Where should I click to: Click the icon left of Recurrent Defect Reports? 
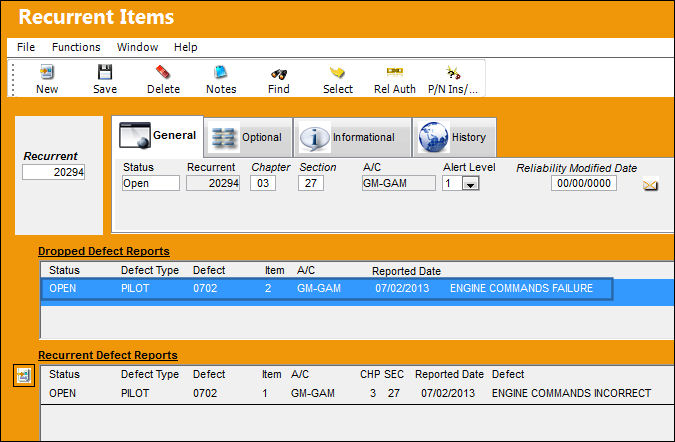[24, 375]
